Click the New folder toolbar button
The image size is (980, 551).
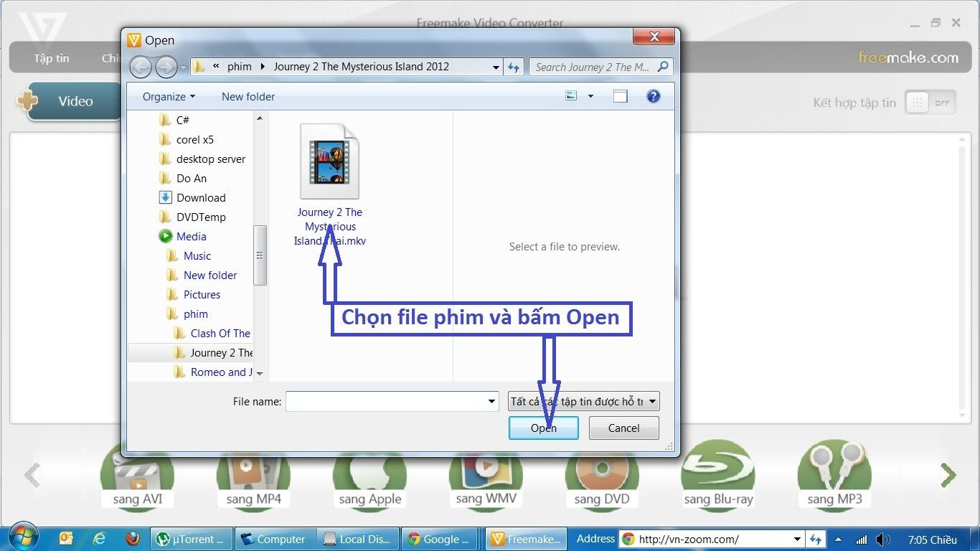pos(248,96)
